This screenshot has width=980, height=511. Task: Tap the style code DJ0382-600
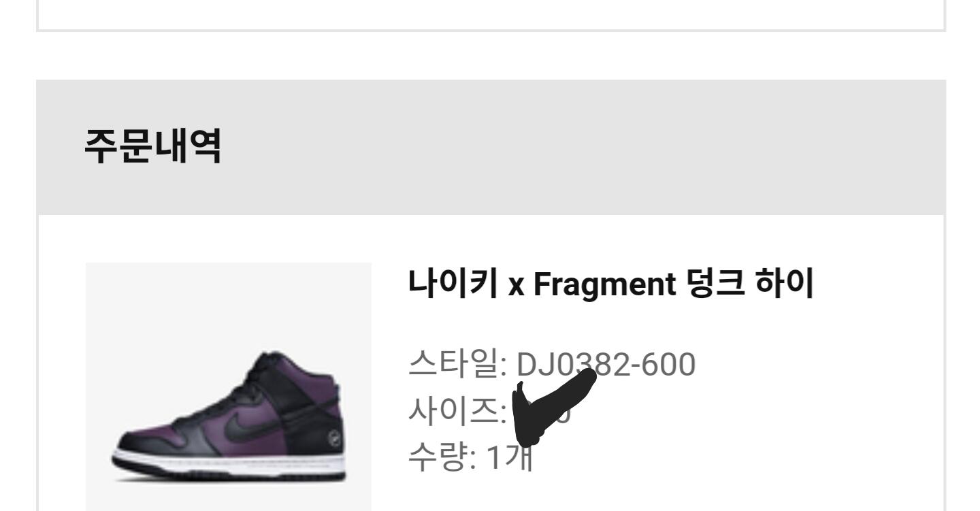coord(606,364)
